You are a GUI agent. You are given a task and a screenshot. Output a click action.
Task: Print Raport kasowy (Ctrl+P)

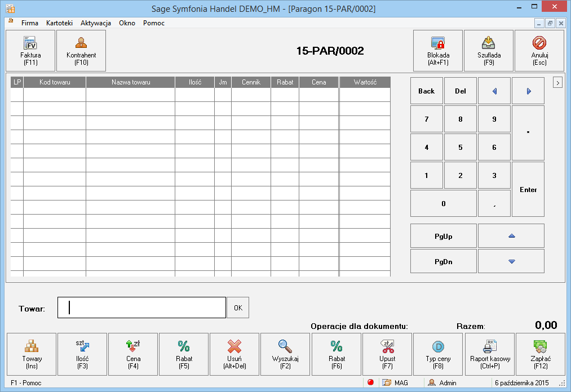[490, 354]
